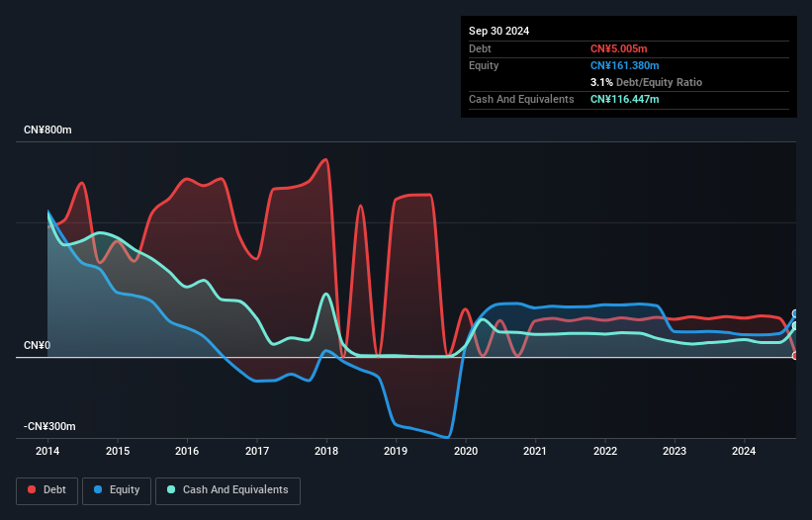The image size is (812, 520).
Task: Click the CN¥0 axis label
Action: point(37,345)
